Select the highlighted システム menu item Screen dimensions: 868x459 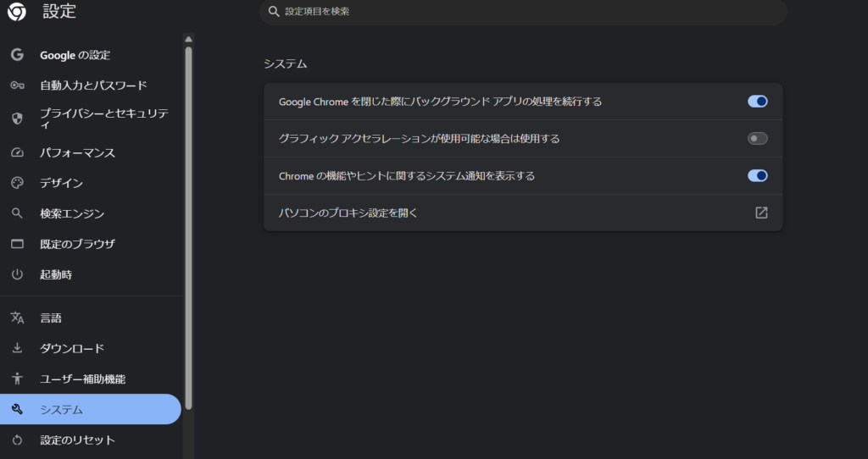[x=91, y=409]
